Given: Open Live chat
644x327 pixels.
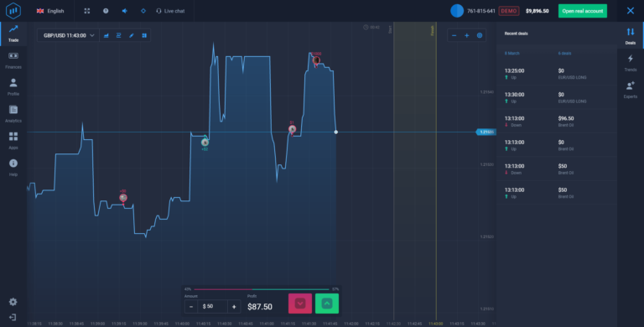Looking at the screenshot, I should pyautogui.click(x=170, y=11).
